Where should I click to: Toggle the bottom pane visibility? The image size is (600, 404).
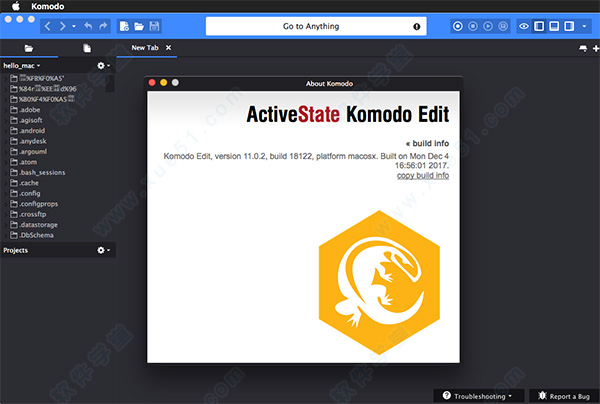coord(554,26)
